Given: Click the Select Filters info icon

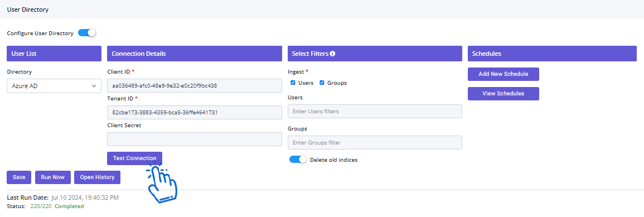Looking at the screenshot, I should (333, 54).
